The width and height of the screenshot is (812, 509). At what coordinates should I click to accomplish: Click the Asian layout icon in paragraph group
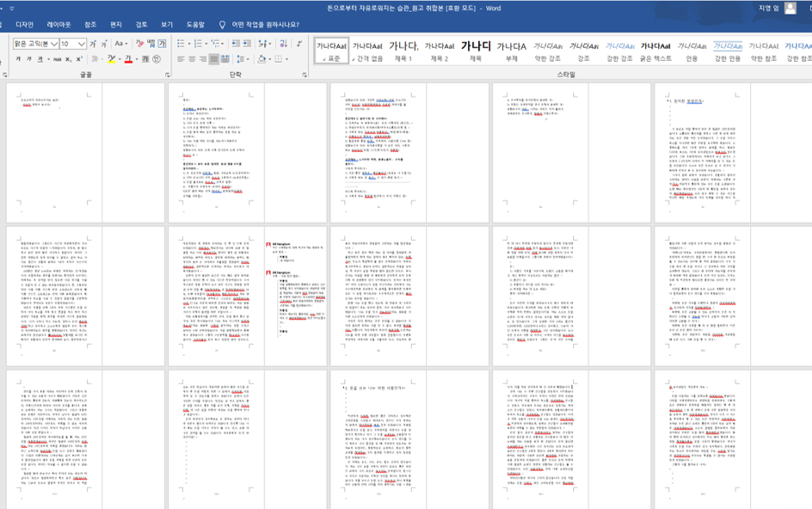pos(263,44)
